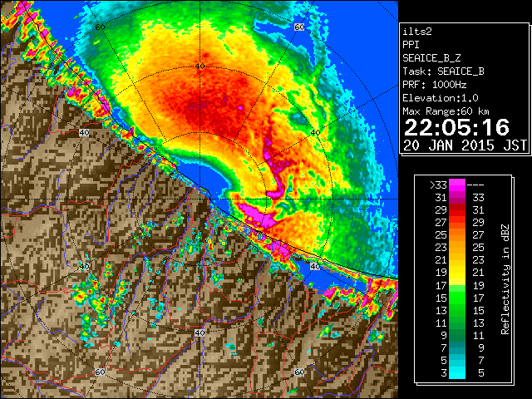
Task: Select the 'SEAICE_B_Z' product text
Action: [x=431, y=58]
